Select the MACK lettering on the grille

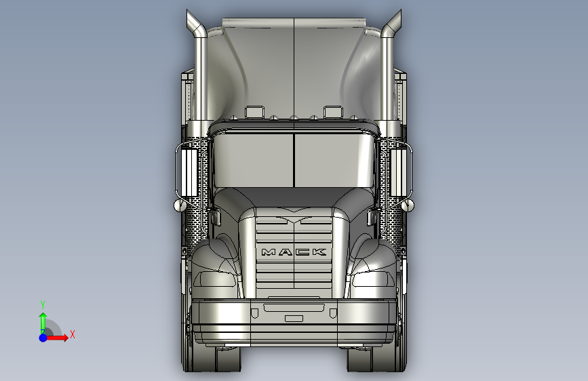[x=294, y=252]
